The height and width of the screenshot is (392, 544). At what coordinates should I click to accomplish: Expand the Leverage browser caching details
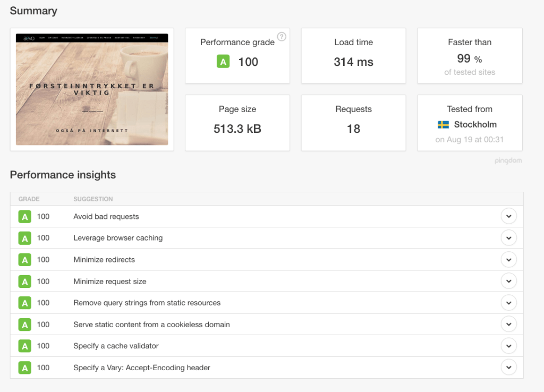click(508, 238)
